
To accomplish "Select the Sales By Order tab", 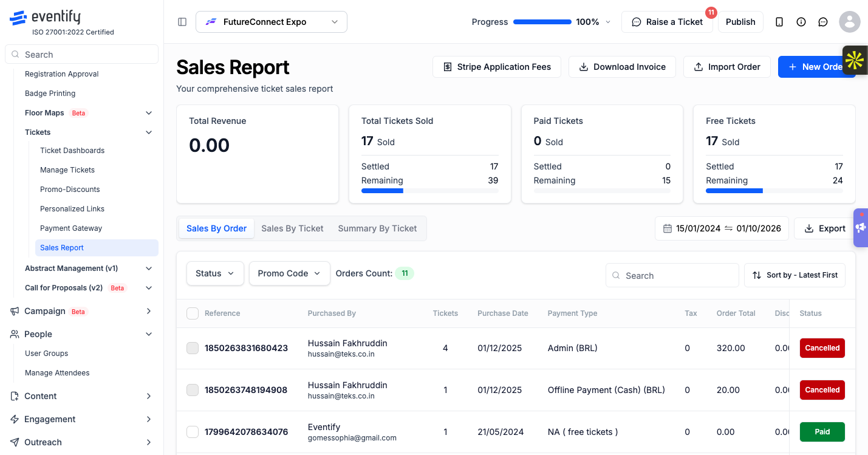I will [x=216, y=228].
